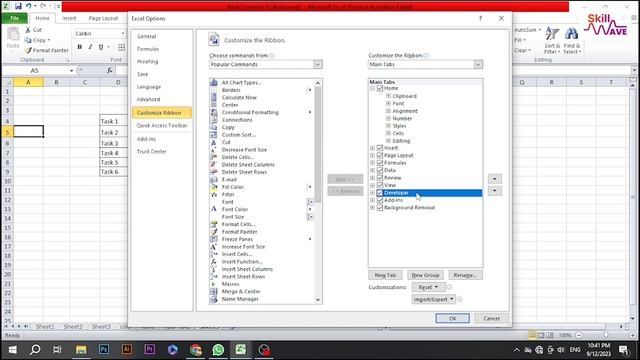Select the Font Color 'A' icon

tap(213, 209)
